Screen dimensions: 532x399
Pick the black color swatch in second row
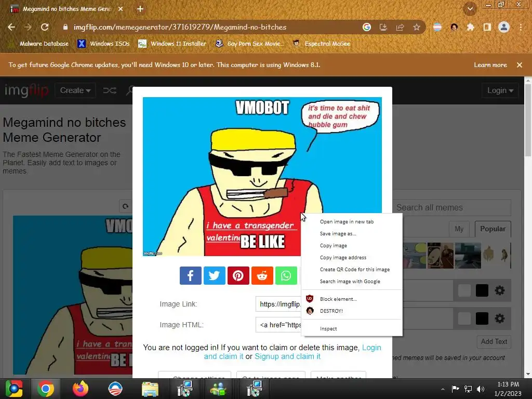click(x=482, y=318)
